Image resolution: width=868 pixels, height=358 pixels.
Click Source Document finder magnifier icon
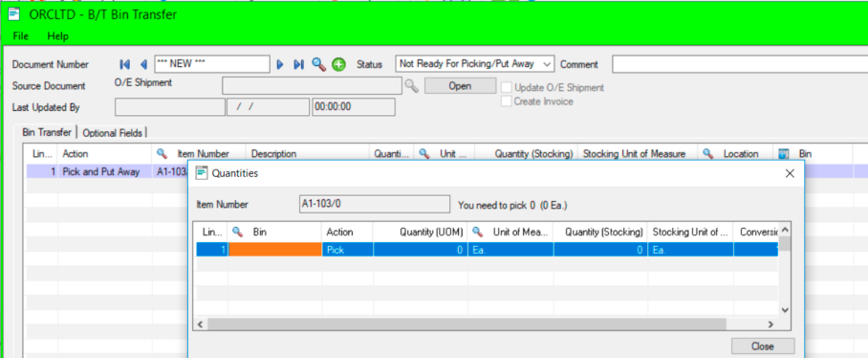pos(411,85)
